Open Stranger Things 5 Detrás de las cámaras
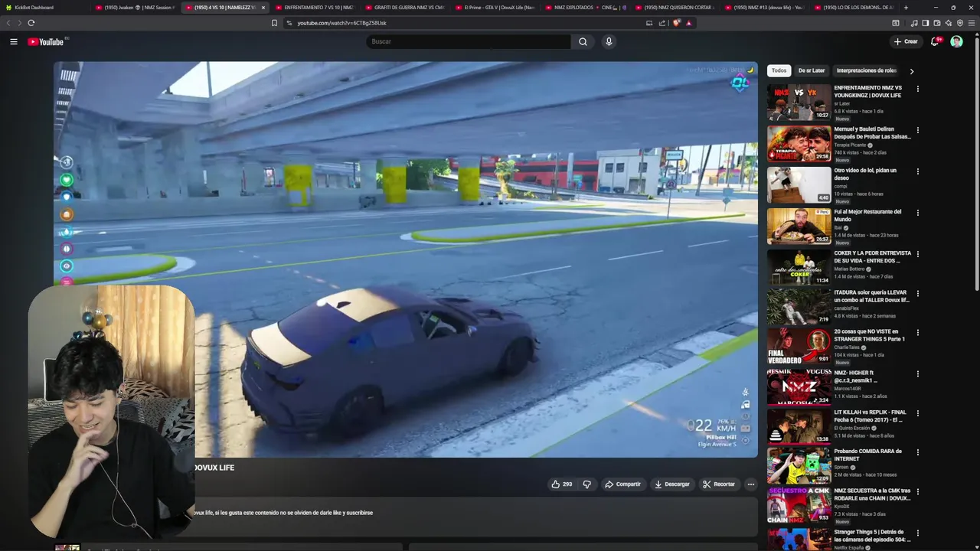Image resolution: width=980 pixels, height=551 pixels. point(871,534)
